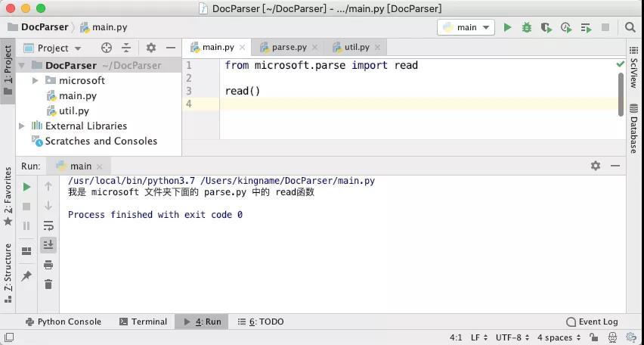
Task: Open Project view selector dropdown
Action: pos(53,48)
